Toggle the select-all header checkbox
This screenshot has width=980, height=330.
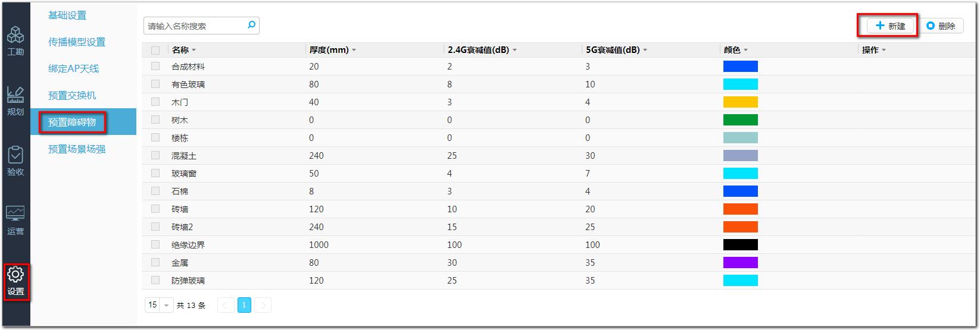[x=155, y=50]
